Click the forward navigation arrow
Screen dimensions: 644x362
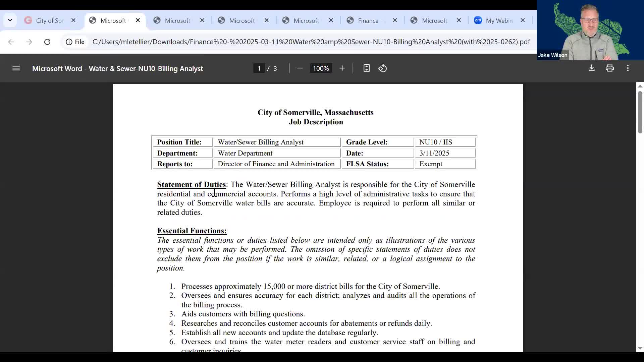(x=29, y=42)
